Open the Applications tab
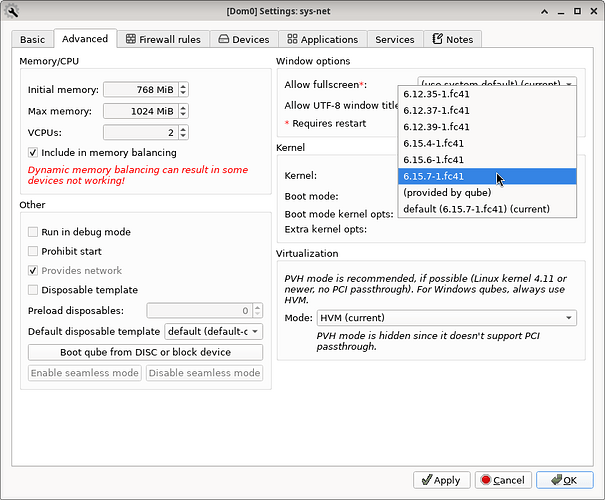605x500 pixels. click(323, 39)
